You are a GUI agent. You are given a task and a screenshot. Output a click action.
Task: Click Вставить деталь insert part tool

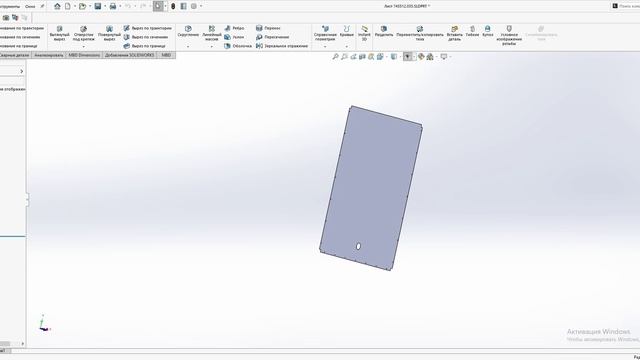pos(455,33)
